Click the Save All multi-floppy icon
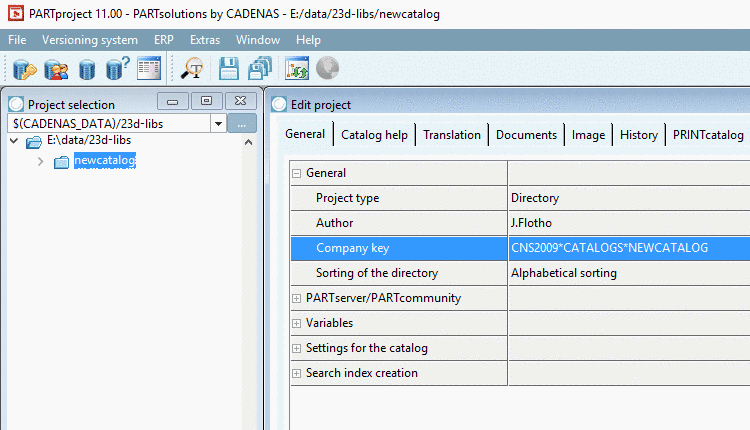The width and height of the screenshot is (750, 430). pos(260,68)
